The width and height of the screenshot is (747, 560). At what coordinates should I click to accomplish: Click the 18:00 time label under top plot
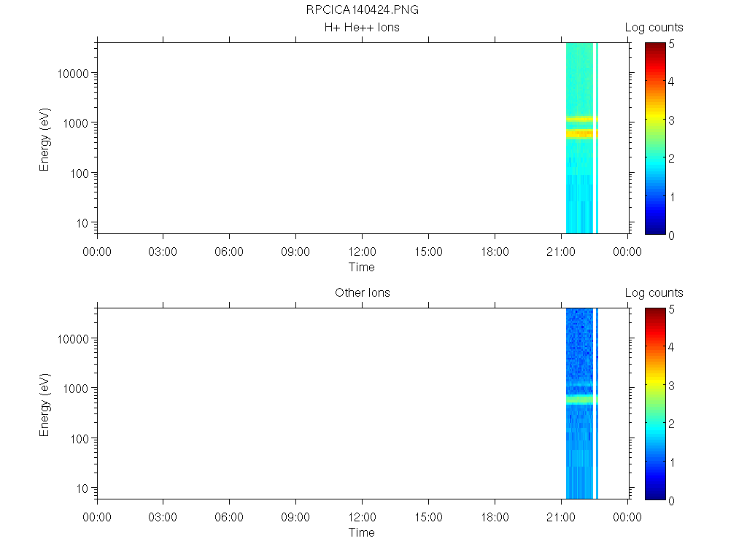[495, 252]
